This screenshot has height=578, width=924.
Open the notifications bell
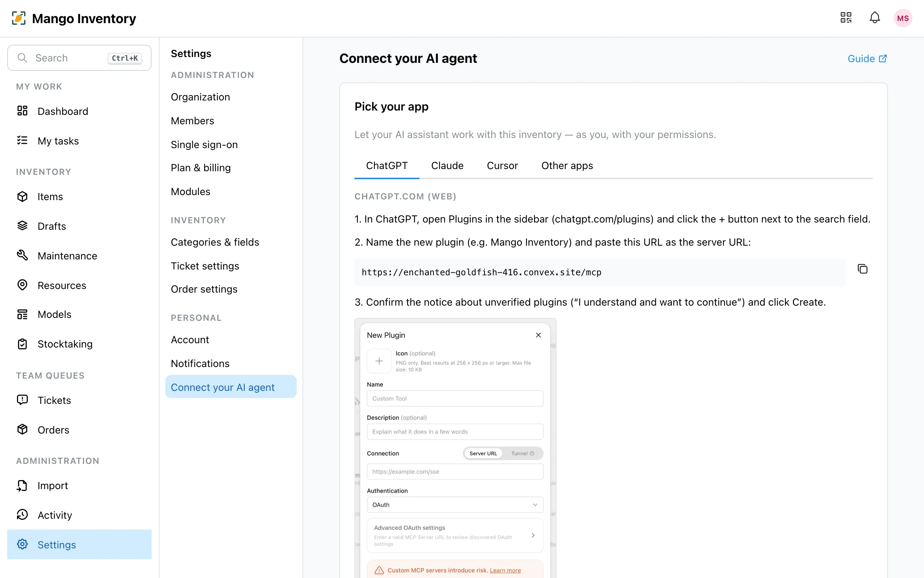pos(875,18)
